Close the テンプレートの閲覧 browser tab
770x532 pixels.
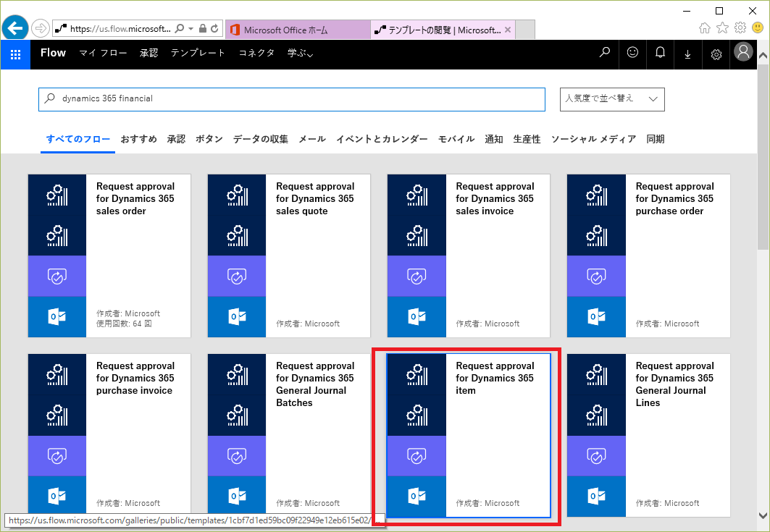point(508,30)
